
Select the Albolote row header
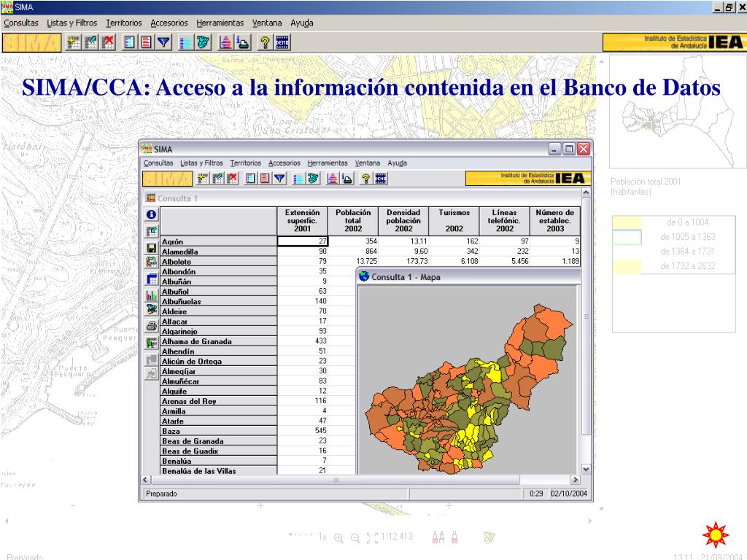[x=219, y=262]
